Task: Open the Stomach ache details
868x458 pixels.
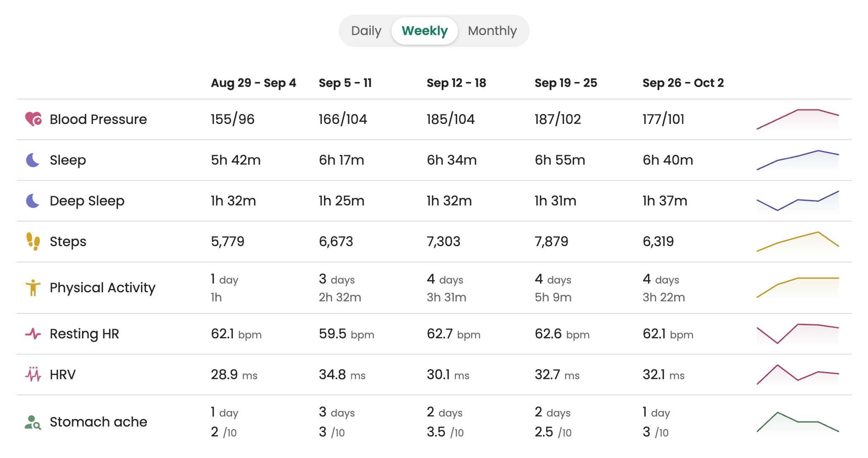Action: [x=98, y=422]
